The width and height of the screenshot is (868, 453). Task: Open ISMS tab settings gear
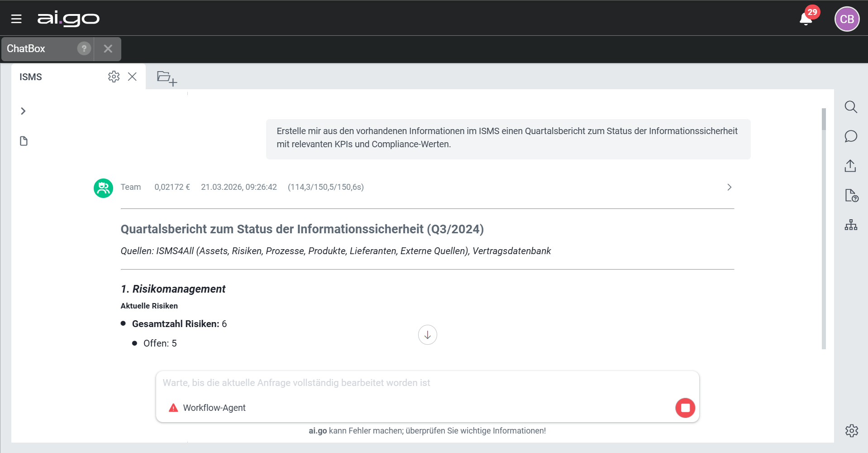click(x=114, y=77)
